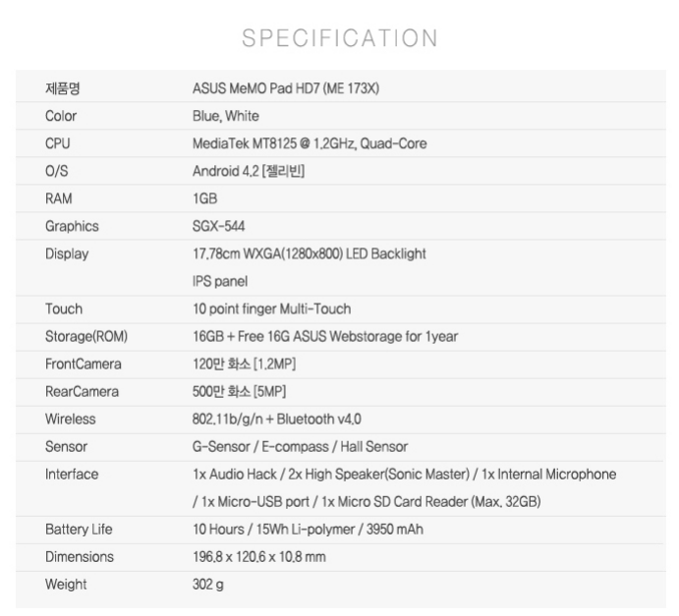Click the RearCamera 5MP value
Viewport: 679px width, 616px height.
click(239, 391)
